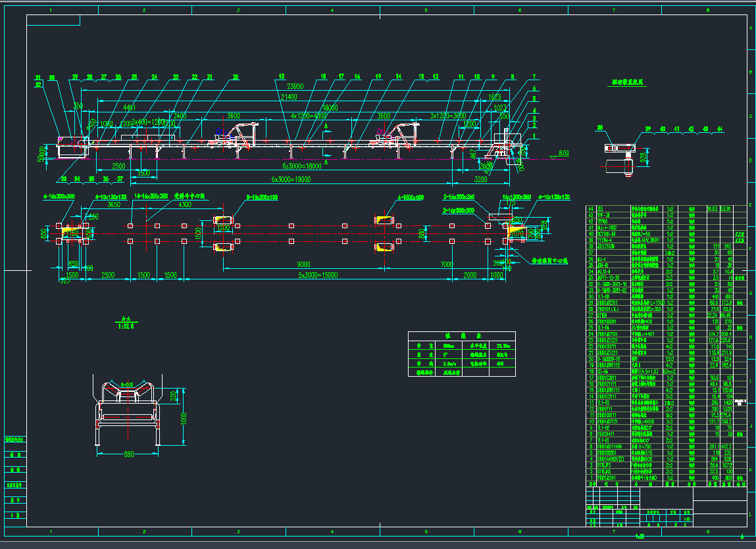Click the 1520 total weight in row 12

click(x=727, y=410)
